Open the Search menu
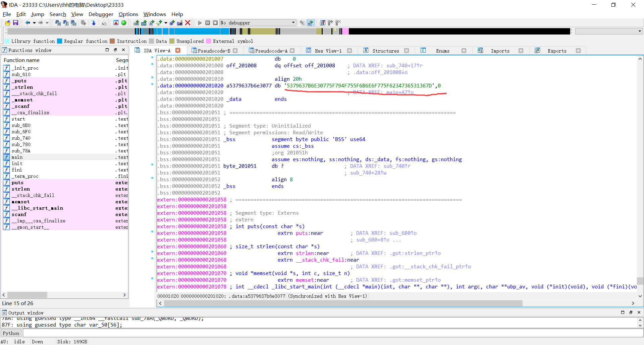Viewport: 644px width, 345px height. click(58, 14)
